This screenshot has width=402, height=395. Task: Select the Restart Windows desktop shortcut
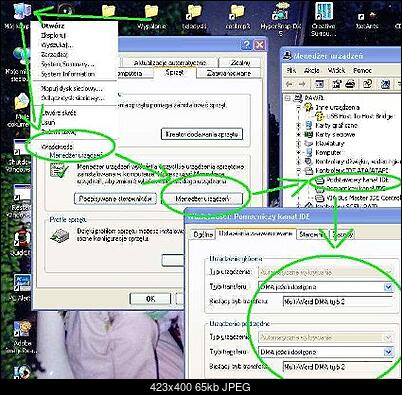(20, 201)
